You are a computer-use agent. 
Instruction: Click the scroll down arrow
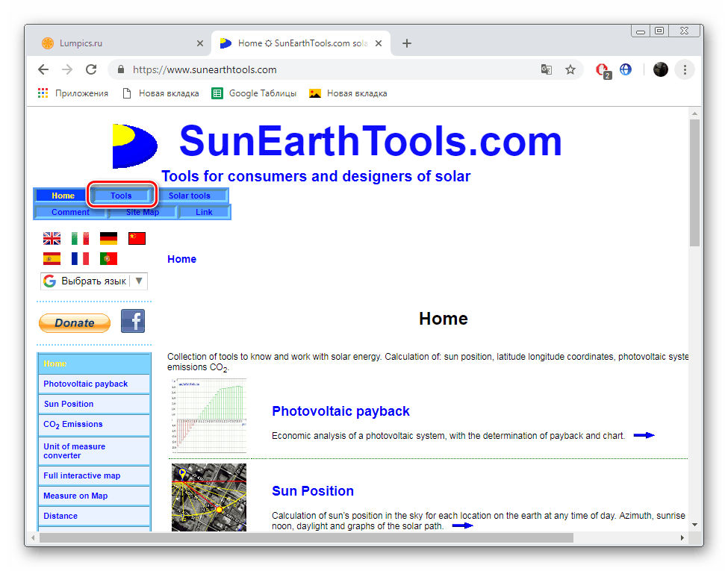pos(694,525)
